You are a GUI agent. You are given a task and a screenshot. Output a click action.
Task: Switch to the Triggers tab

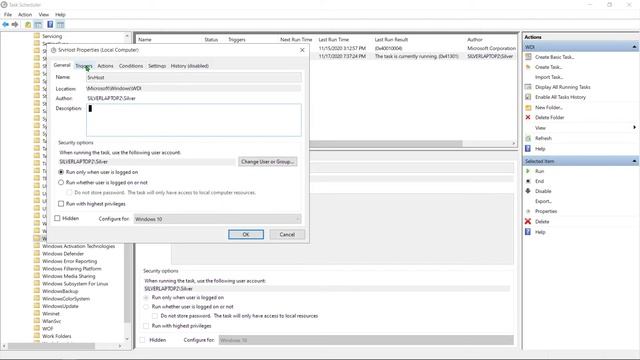(x=84, y=66)
